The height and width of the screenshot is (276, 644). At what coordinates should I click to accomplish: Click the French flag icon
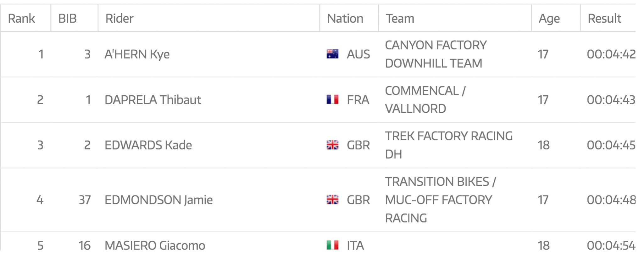(332, 99)
